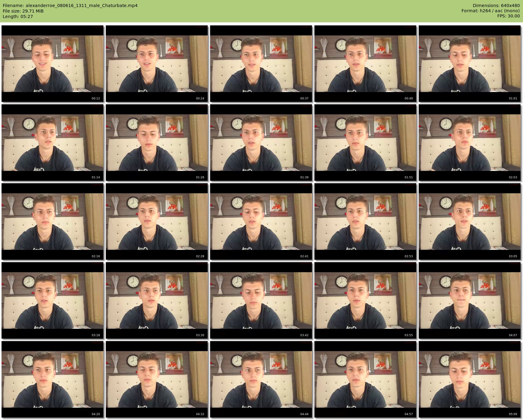Screen dimensions: 523x420
Task: Click the thumbnail timestamped 04:32
Action: (157, 379)
